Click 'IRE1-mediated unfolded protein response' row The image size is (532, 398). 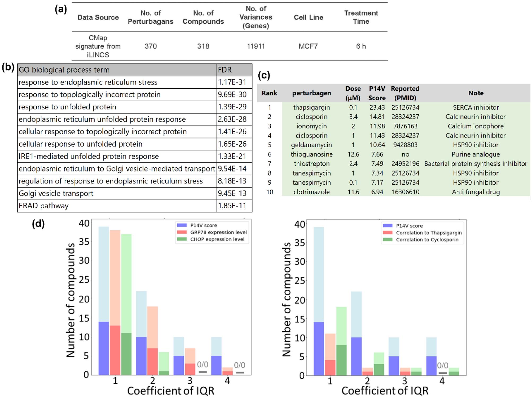[x=135, y=156]
